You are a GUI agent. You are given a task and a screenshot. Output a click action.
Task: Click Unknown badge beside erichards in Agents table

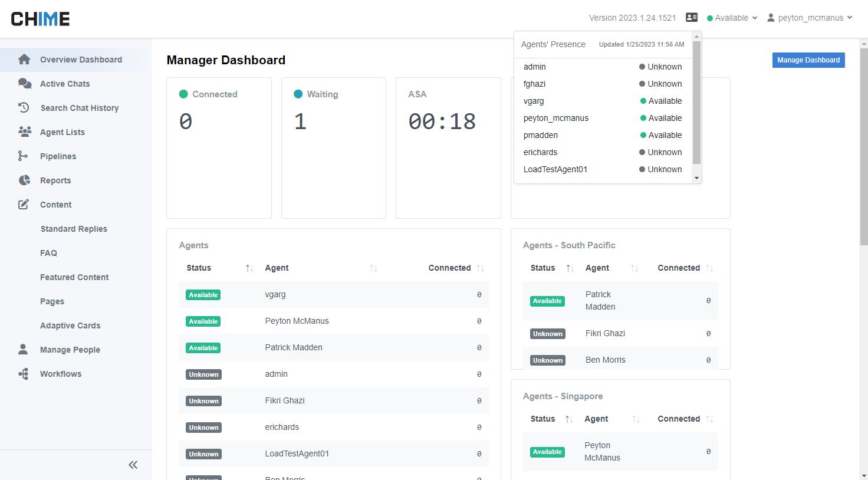(x=204, y=428)
